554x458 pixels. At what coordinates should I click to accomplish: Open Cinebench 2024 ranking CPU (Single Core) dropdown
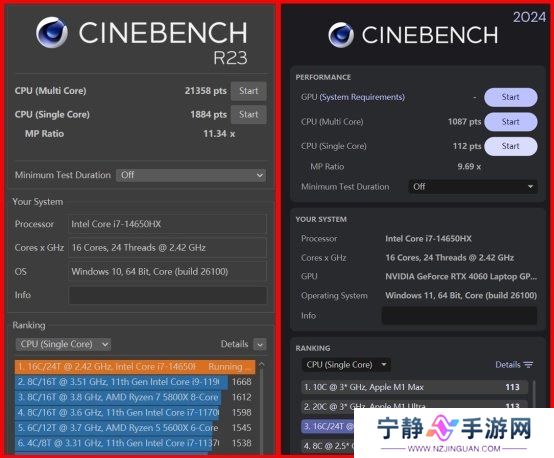(346, 365)
